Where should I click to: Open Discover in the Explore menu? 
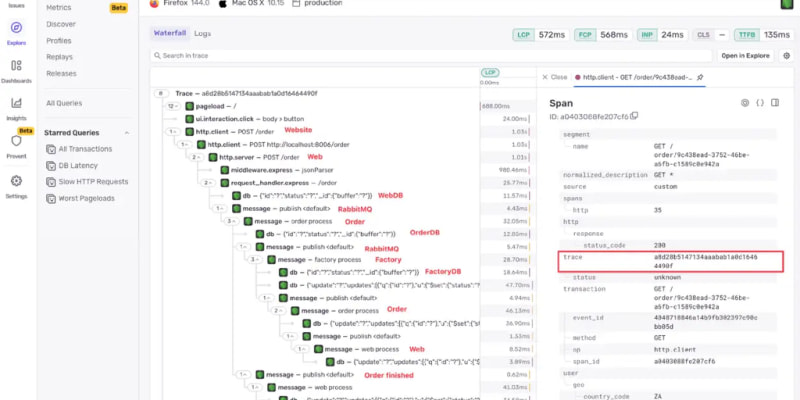(x=61, y=24)
